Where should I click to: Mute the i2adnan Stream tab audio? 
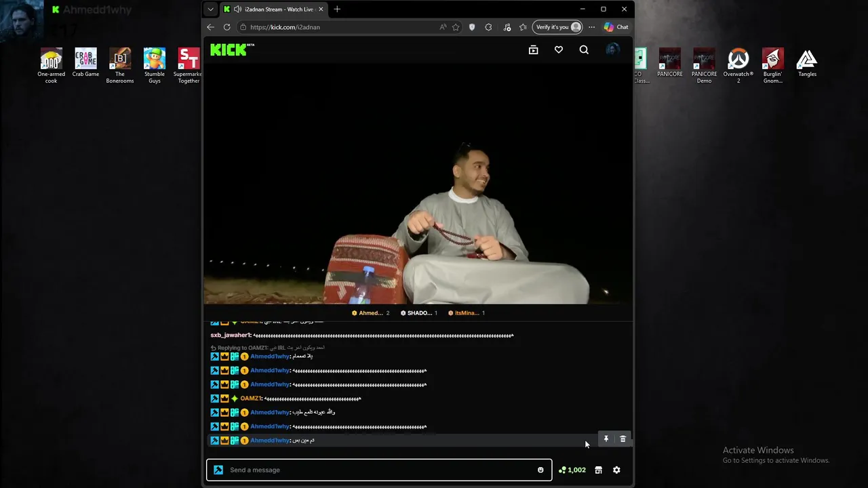coord(237,9)
